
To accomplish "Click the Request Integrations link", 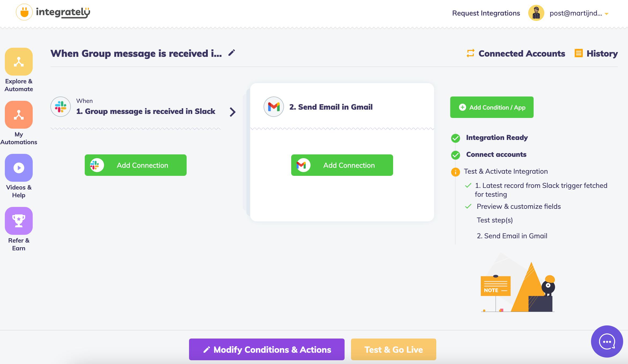I will pyautogui.click(x=486, y=13).
